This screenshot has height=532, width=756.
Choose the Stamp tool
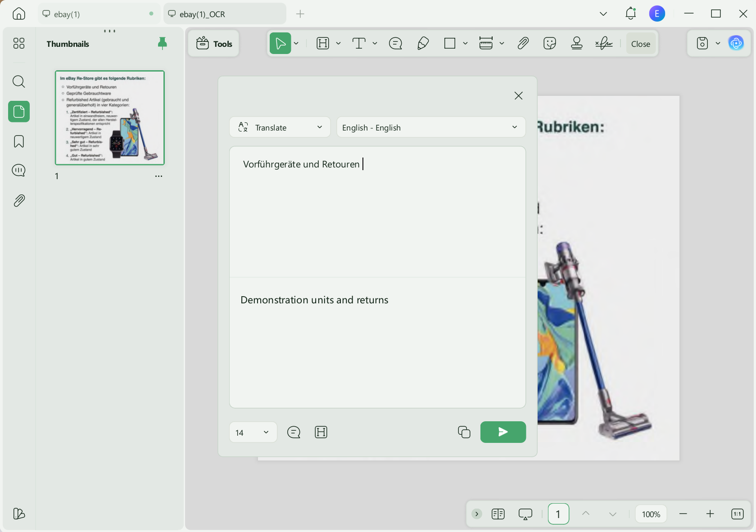(577, 43)
